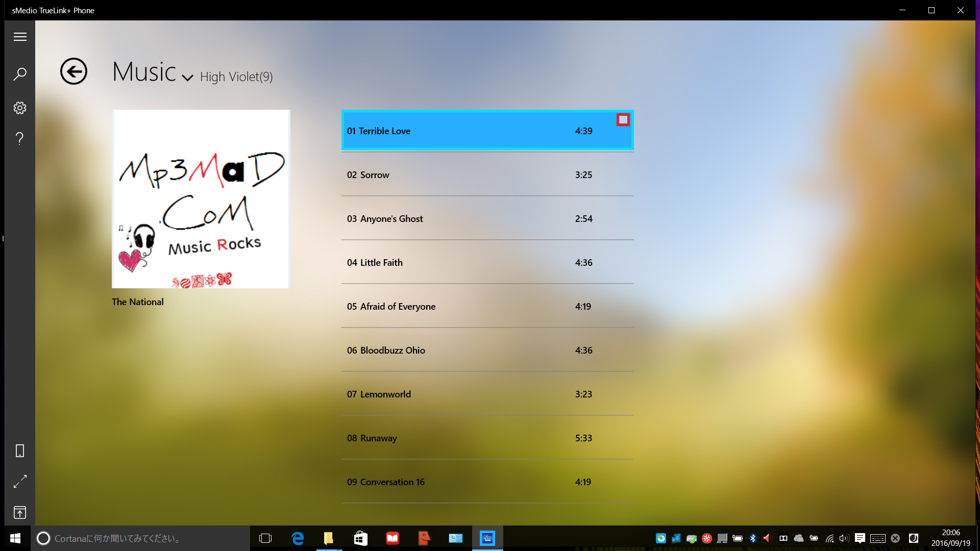Choose track 04 Little Faith

click(x=487, y=262)
